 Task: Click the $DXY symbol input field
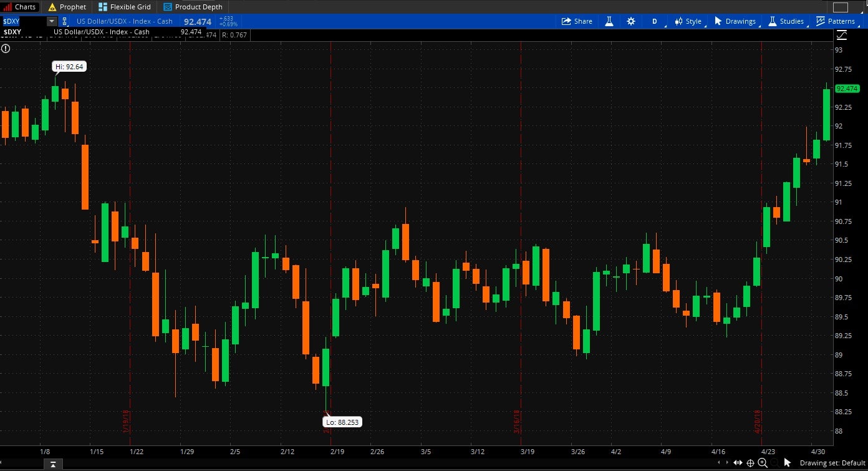pos(23,21)
